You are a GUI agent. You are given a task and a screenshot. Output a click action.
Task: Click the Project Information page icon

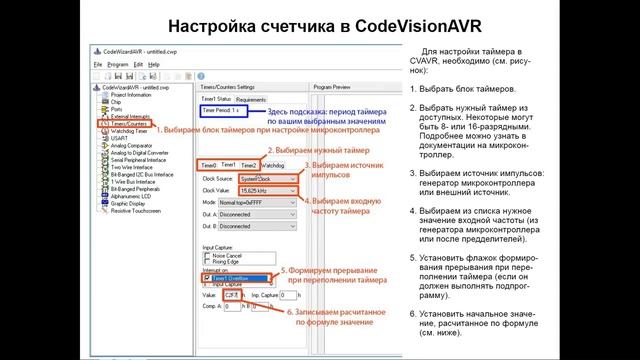[105, 95]
